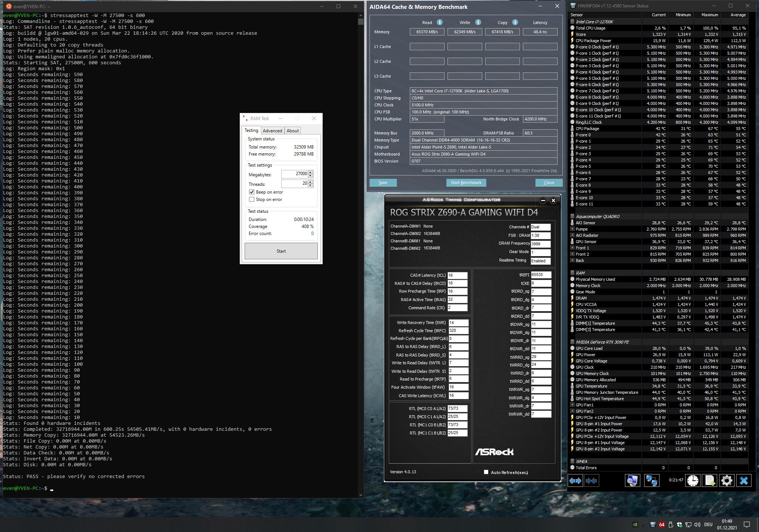
Task: Check Auto Refresh in Timing Configurator
Action: [486, 472]
